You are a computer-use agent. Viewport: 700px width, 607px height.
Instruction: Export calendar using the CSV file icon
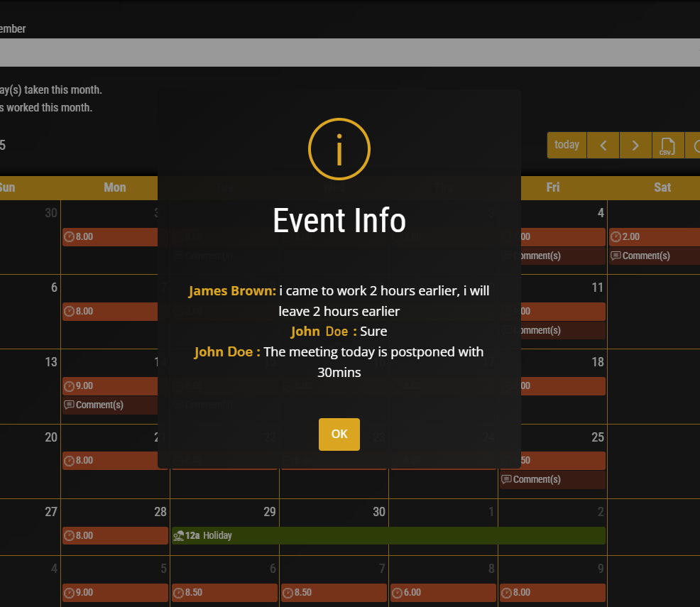tap(667, 145)
